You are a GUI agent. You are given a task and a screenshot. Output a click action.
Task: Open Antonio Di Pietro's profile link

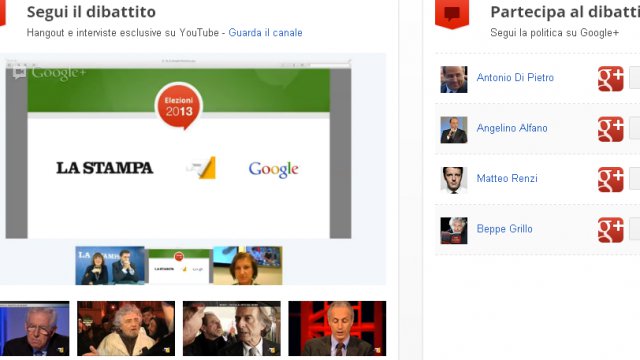[x=515, y=78]
